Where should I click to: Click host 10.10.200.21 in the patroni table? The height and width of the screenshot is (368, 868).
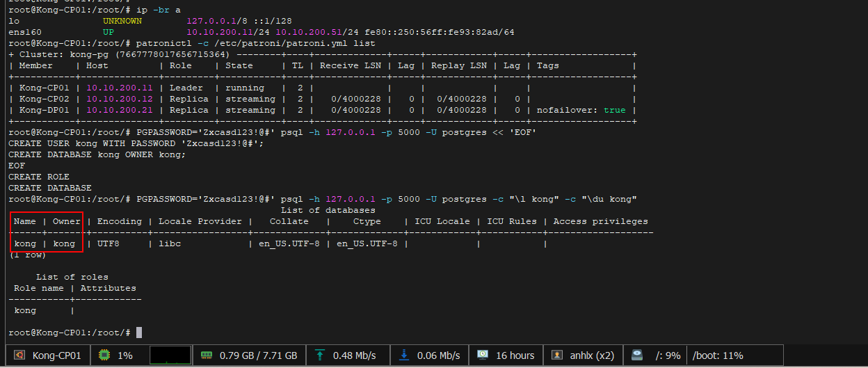click(120, 110)
